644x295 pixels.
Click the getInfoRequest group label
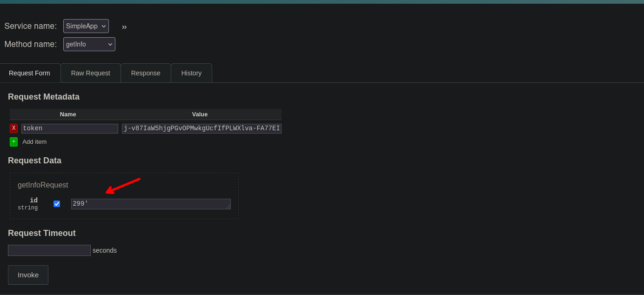(x=43, y=185)
